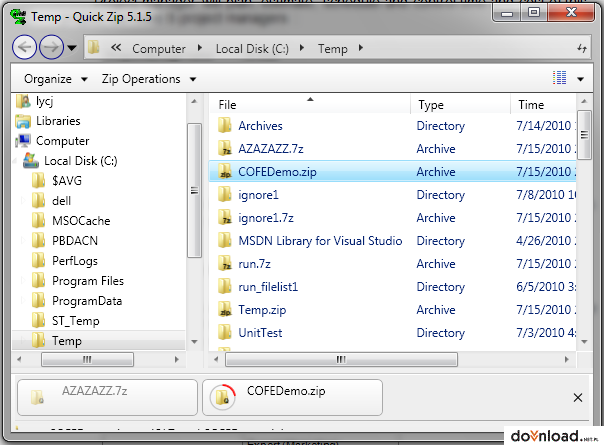Click the MSDN Library for Visual Studio folder icon
Image resolution: width=604 pixels, height=445 pixels.
pos(225,241)
